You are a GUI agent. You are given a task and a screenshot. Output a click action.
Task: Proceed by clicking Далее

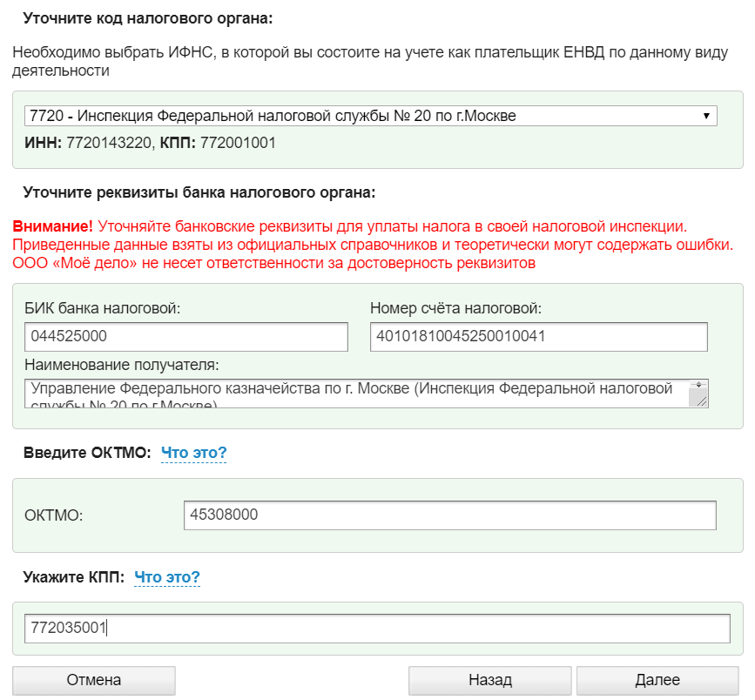(657, 680)
